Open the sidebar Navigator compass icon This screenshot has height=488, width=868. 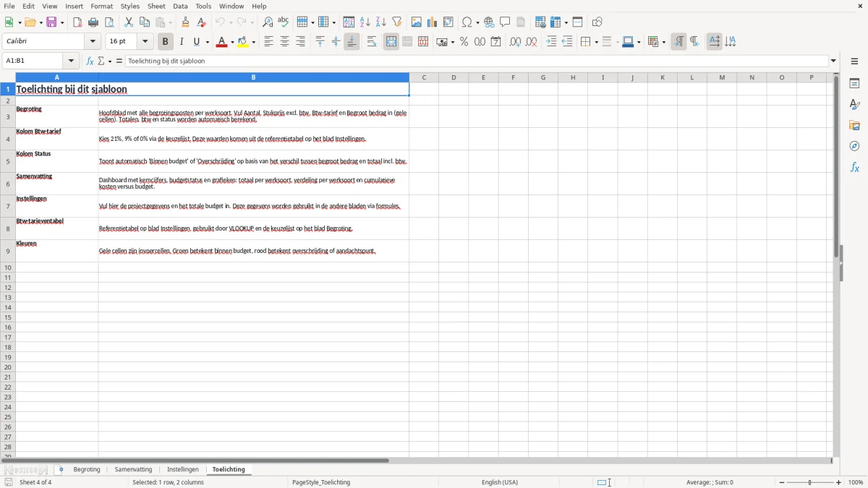[854, 147]
